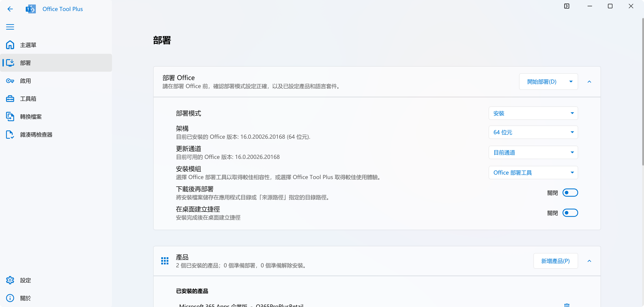The height and width of the screenshot is (307, 644).
Task: Click the installed Office version text under 架構
Action: click(243, 137)
